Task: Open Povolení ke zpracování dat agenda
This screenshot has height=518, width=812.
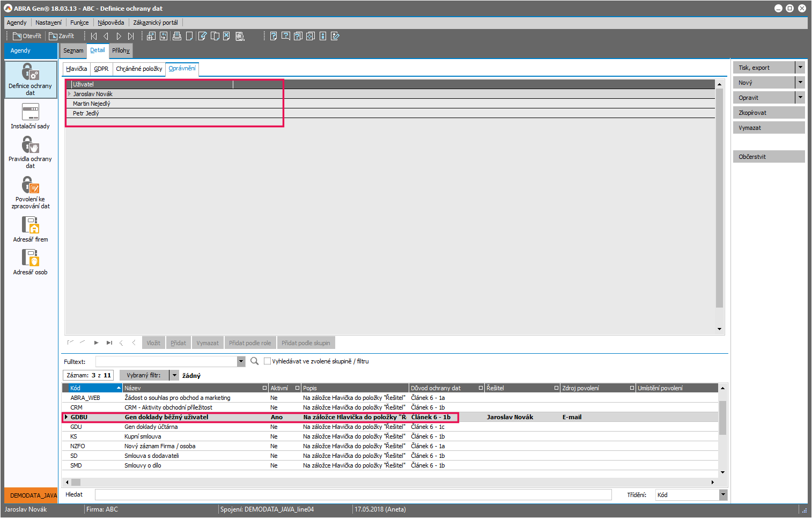Action: click(31, 185)
